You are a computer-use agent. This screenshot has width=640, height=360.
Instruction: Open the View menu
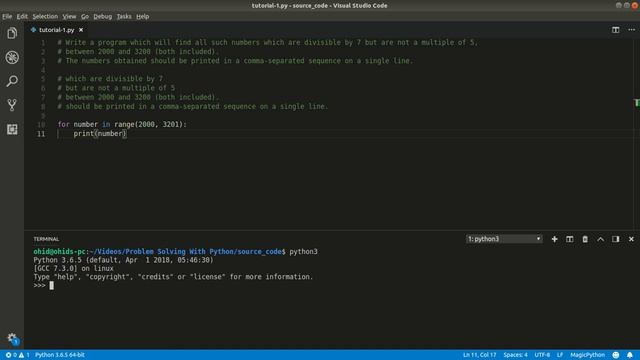point(69,16)
